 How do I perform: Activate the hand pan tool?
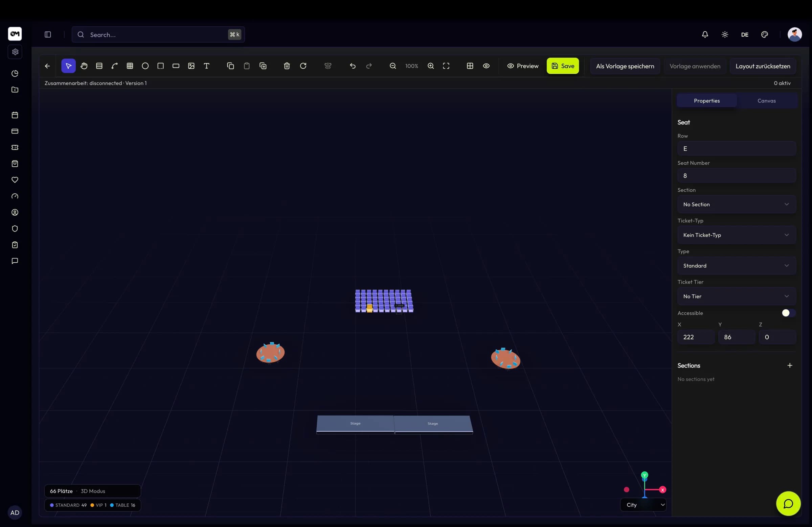[84, 66]
